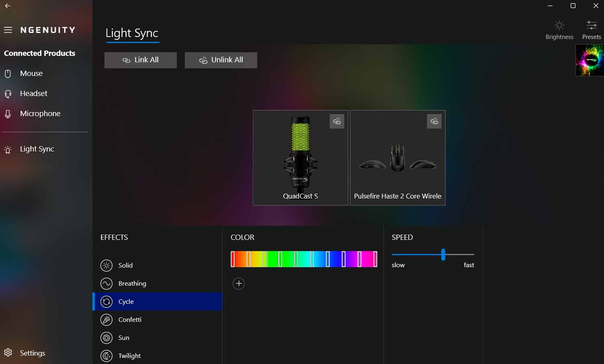Pick the Sun lighting effect
This screenshot has width=604, height=364.
[x=123, y=337]
